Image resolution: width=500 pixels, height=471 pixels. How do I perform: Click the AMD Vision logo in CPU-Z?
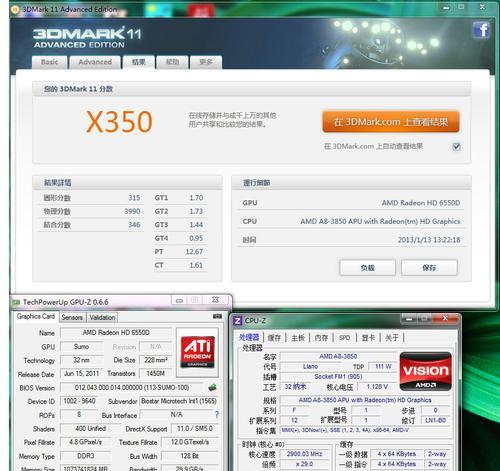(426, 371)
